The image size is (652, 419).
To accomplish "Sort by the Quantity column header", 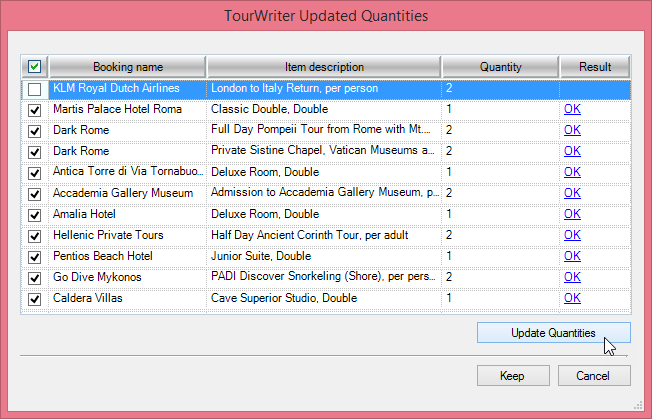I will click(500, 67).
